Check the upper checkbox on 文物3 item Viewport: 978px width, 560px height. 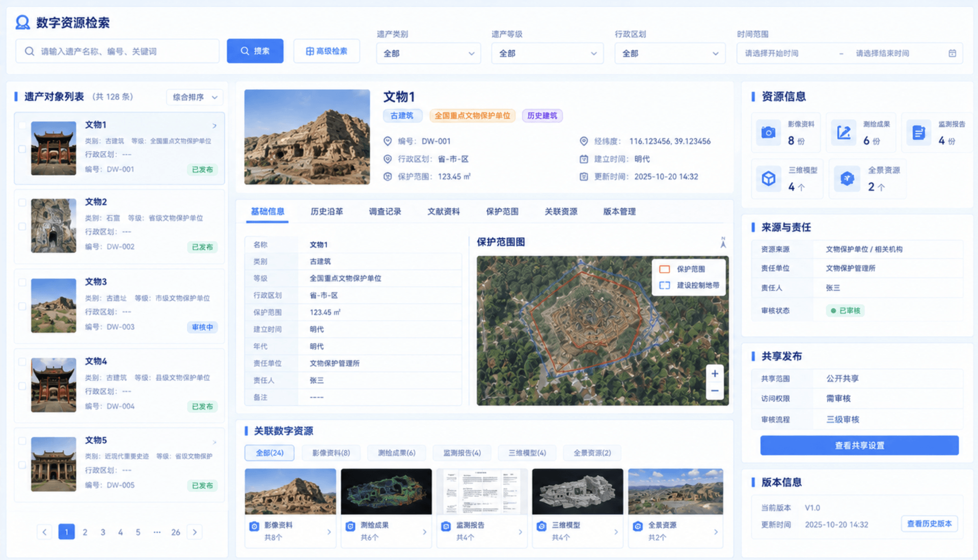pyautogui.click(x=22, y=282)
